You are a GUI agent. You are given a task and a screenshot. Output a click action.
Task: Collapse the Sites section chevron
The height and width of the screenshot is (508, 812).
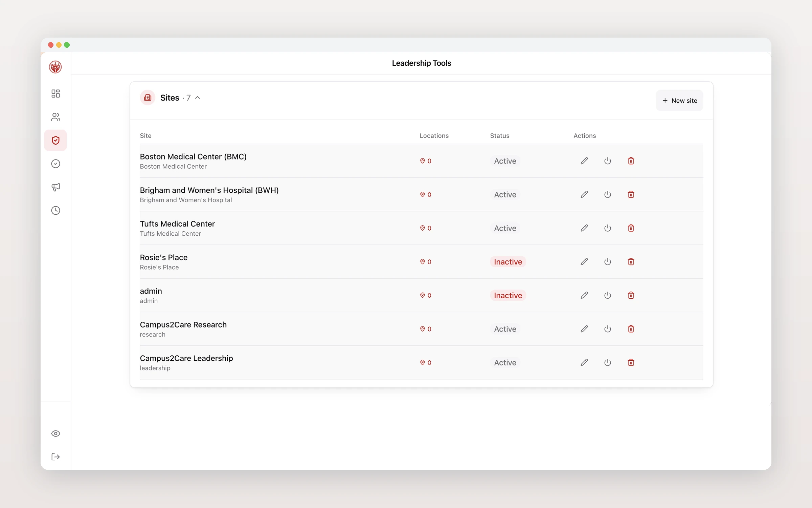pos(198,98)
